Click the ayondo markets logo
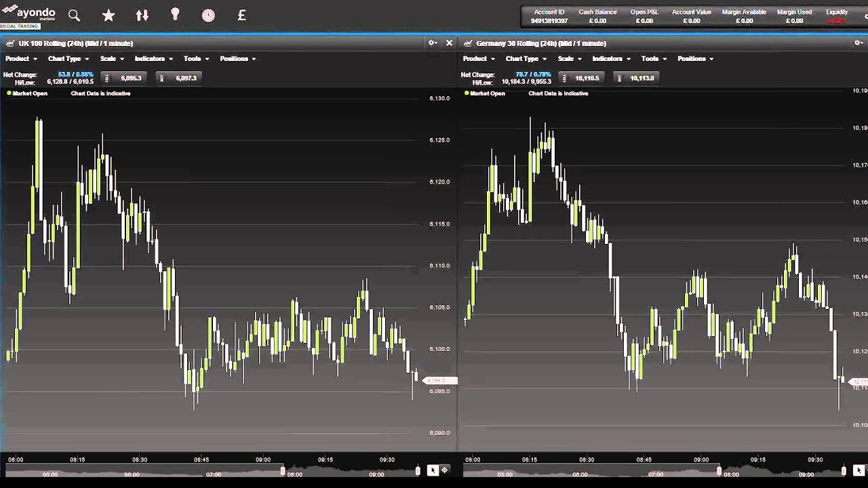868x488 pixels. click(x=28, y=13)
